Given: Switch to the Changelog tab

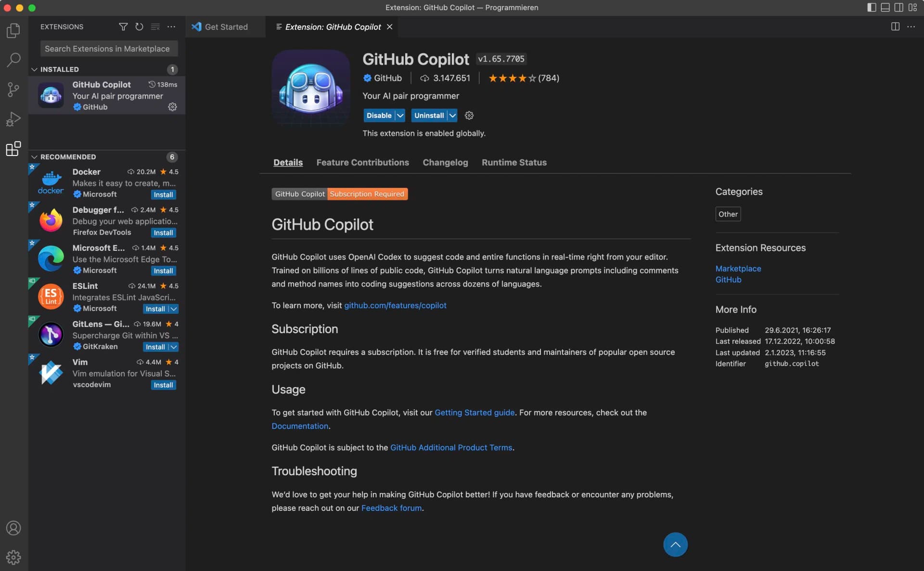Looking at the screenshot, I should (x=445, y=162).
